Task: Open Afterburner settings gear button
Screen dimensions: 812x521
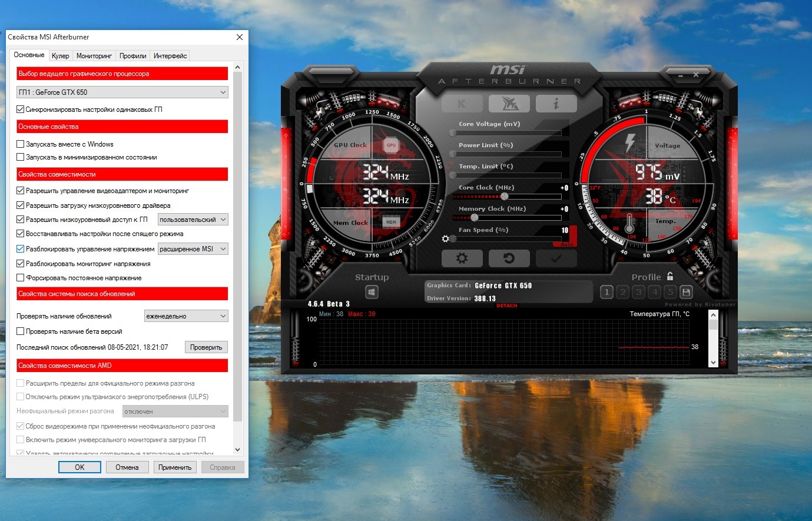Action: point(462,258)
